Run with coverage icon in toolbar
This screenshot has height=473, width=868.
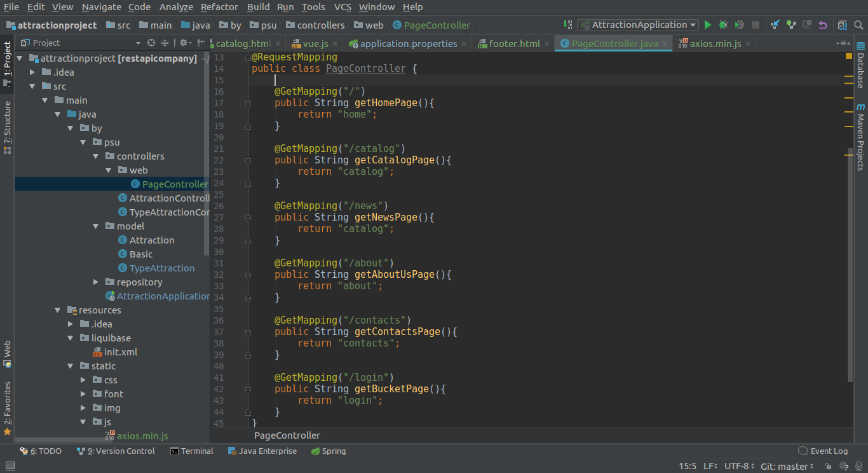click(740, 25)
